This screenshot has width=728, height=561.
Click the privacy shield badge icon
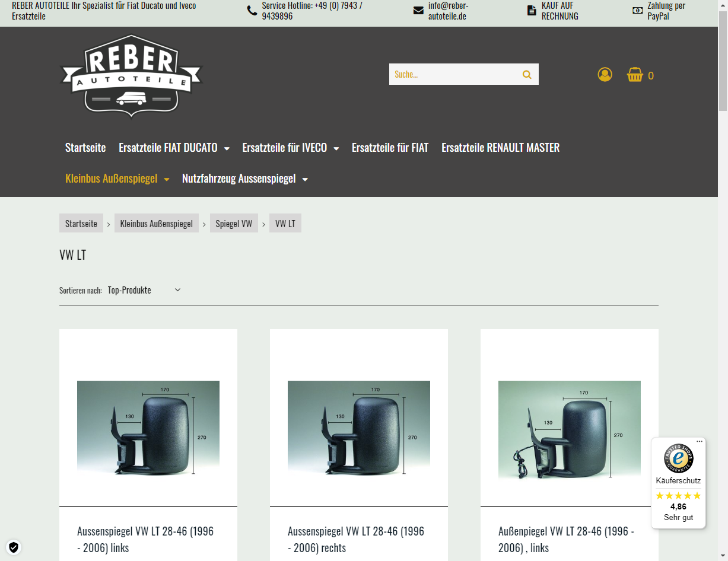(14, 547)
